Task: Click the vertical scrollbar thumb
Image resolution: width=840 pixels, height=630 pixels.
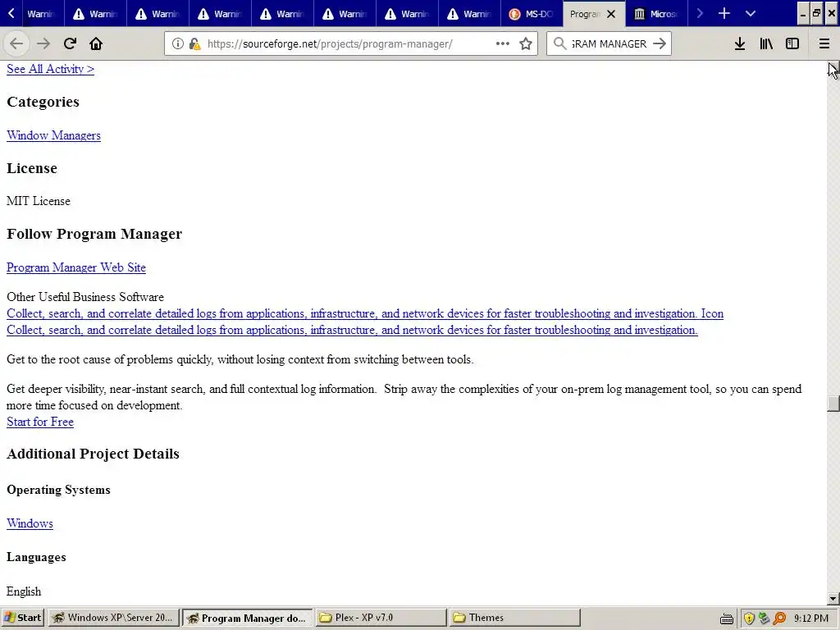Action: [x=833, y=404]
